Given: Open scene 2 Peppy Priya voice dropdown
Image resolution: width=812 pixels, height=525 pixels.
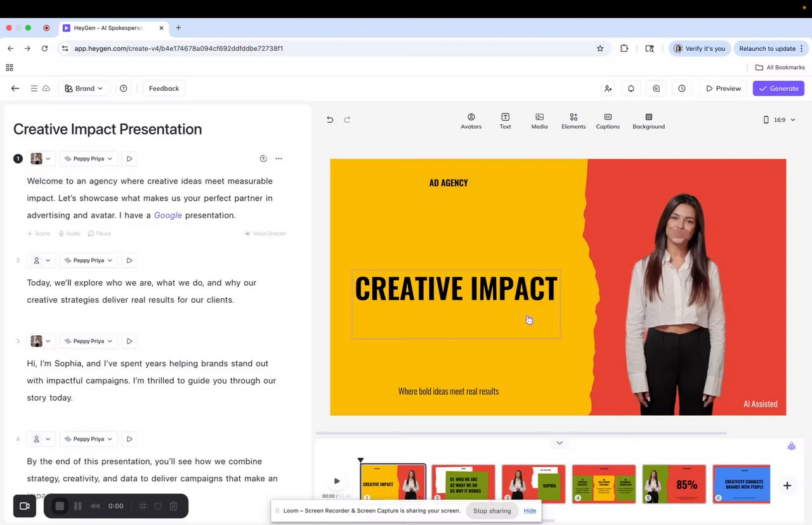Looking at the screenshot, I should 88,260.
